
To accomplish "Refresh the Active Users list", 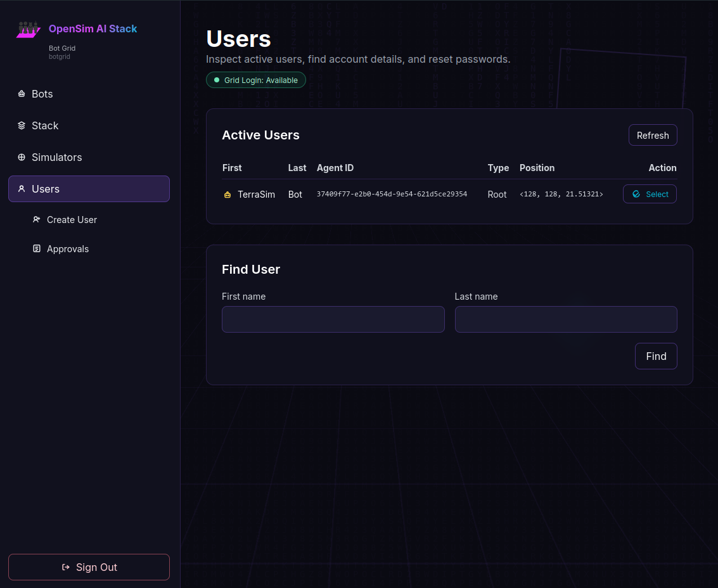I will click(x=653, y=135).
